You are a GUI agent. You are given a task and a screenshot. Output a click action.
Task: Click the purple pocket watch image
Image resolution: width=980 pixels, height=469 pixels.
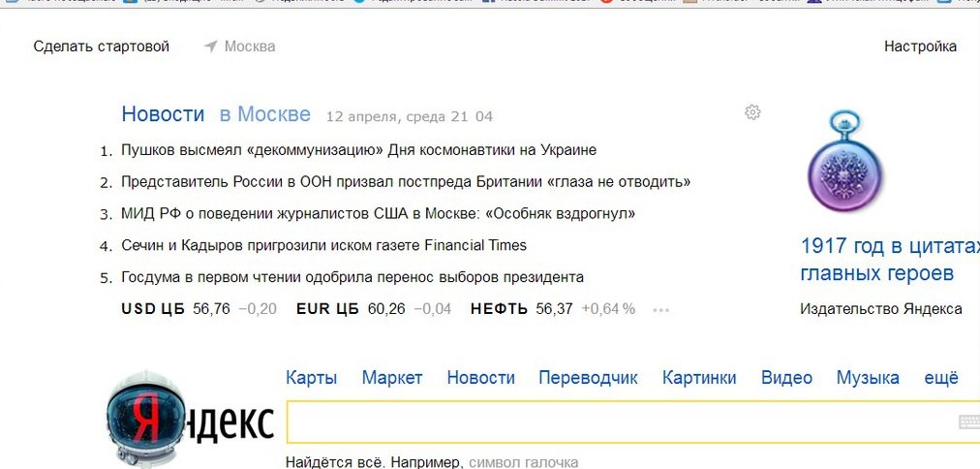(844, 160)
